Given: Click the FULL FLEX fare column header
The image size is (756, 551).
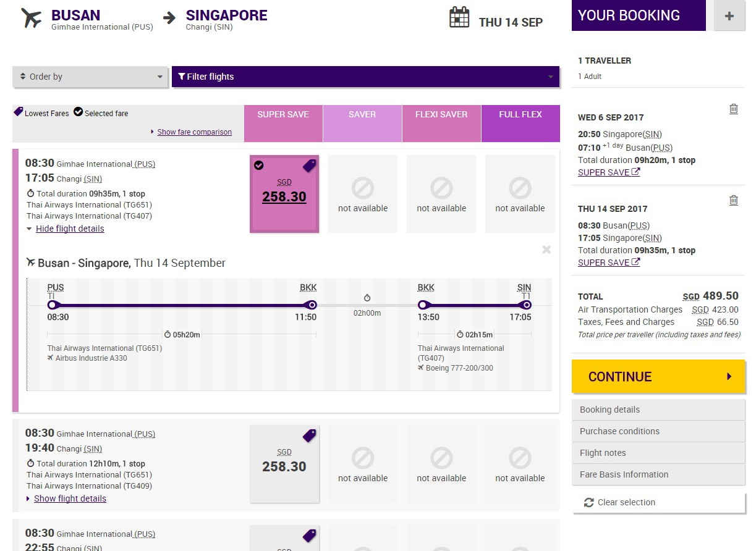Looking at the screenshot, I should [520, 124].
